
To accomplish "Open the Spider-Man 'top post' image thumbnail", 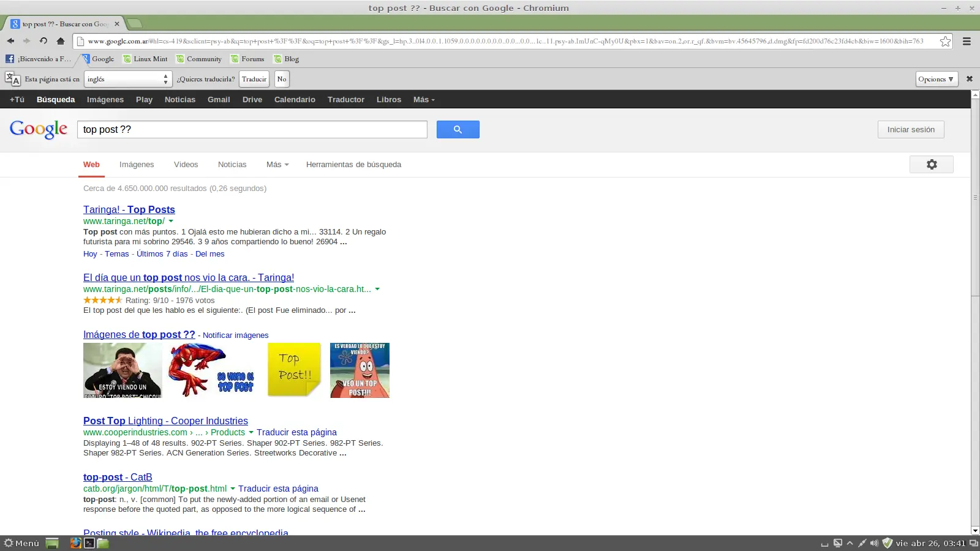I will click(x=211, y=370).
